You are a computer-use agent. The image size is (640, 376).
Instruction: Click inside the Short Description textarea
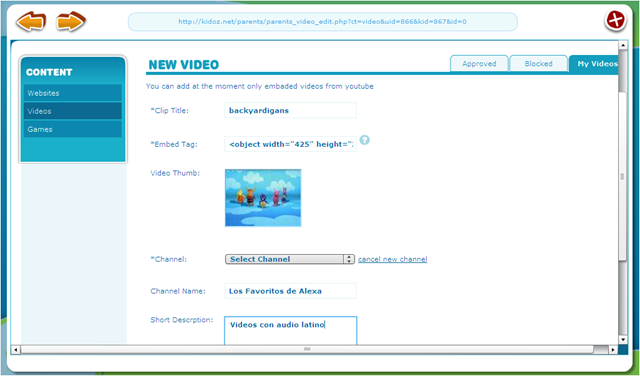coord(291,331)
